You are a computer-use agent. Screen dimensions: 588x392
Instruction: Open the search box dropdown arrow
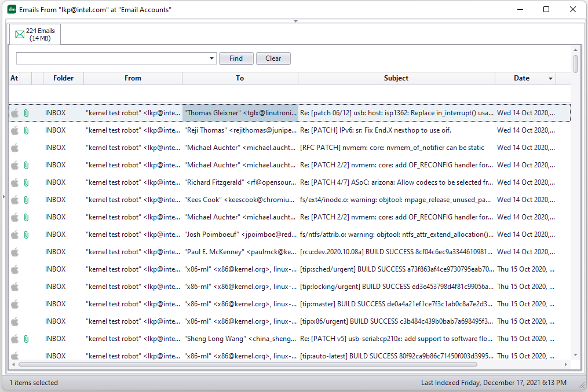tap(212, 58)
